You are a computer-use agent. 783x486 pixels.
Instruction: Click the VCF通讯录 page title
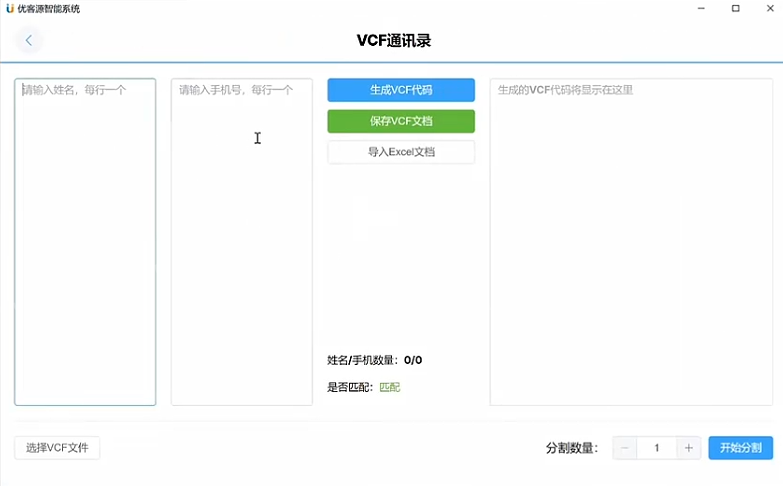(393, 41)
